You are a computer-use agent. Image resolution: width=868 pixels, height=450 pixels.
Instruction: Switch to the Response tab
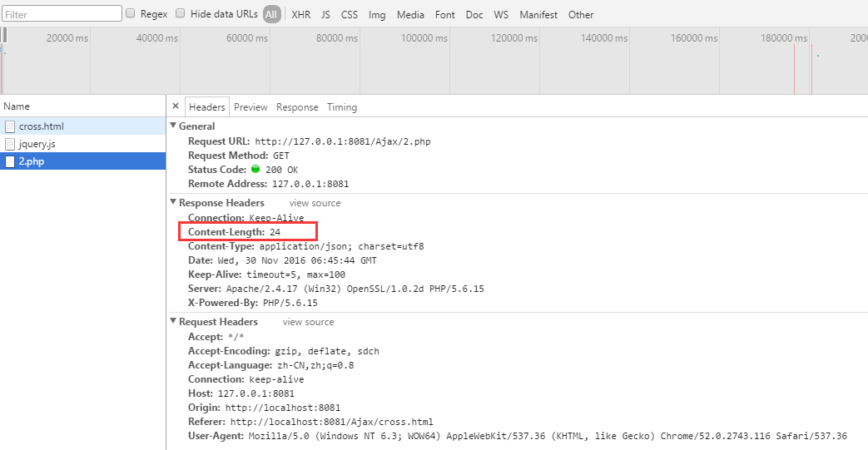coord(297,106)
